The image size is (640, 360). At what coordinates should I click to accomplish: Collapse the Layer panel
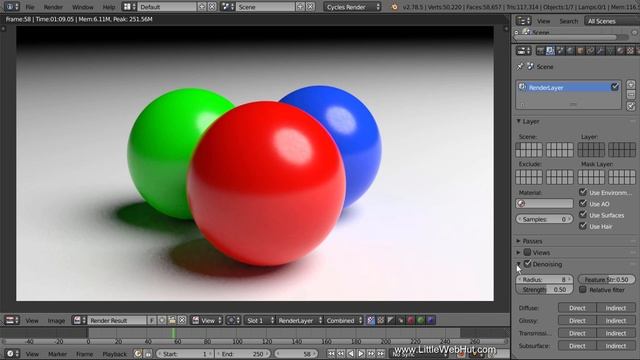point(519,121)
